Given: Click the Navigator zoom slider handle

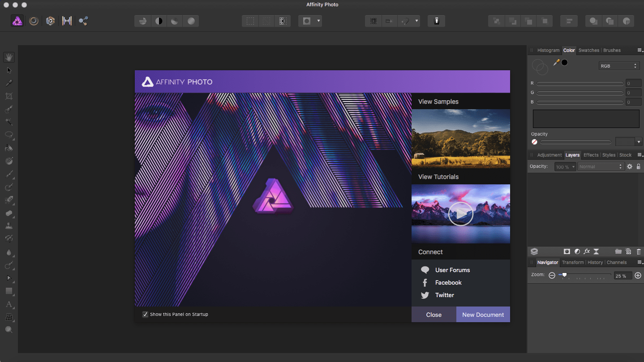Looking at the screenshot, I should (564, 275).
